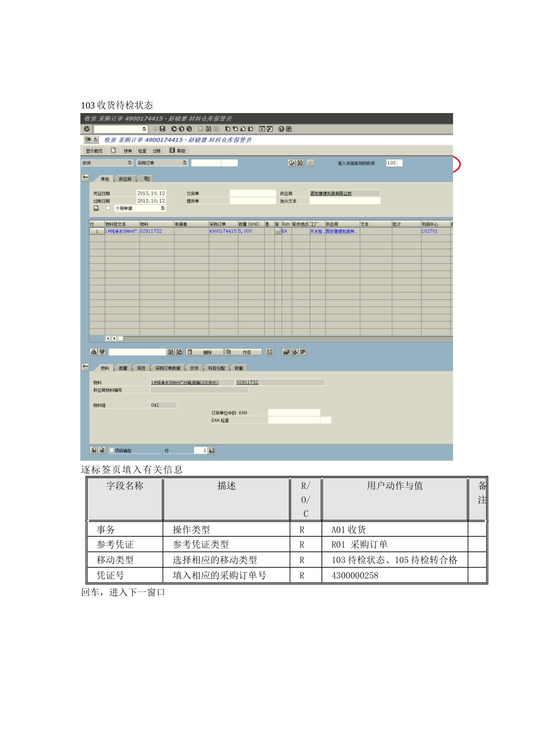Click the Print icon in the top toolbar
Viewport: 534px width, 756px height.
coord(201,129)
